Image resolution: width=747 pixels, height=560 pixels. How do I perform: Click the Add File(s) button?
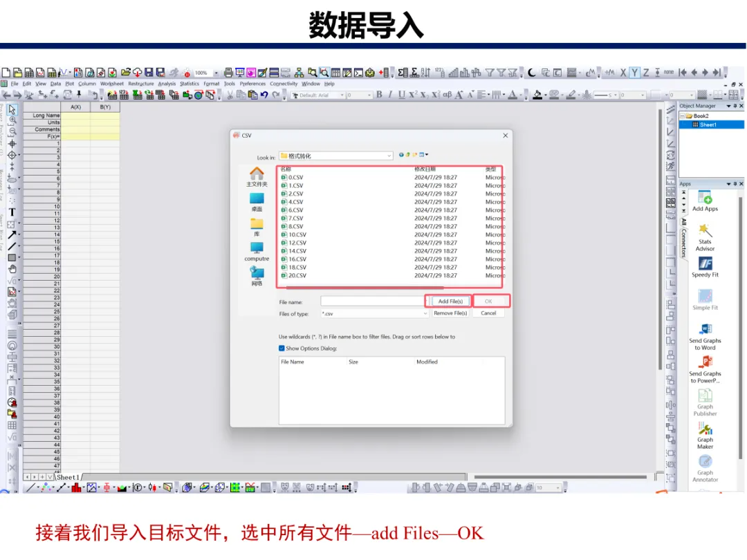pyautogui.click(x=450, y=301)
